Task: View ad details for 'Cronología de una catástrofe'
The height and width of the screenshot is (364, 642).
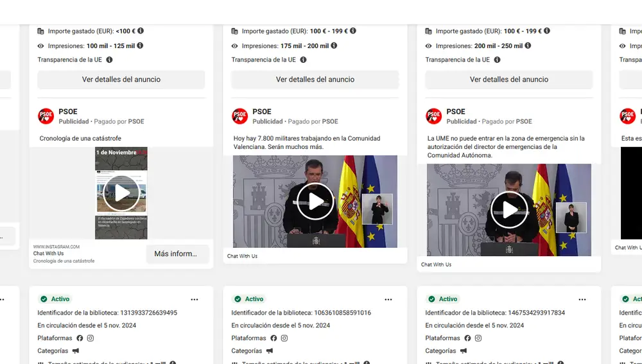Action: coord(121,80)
